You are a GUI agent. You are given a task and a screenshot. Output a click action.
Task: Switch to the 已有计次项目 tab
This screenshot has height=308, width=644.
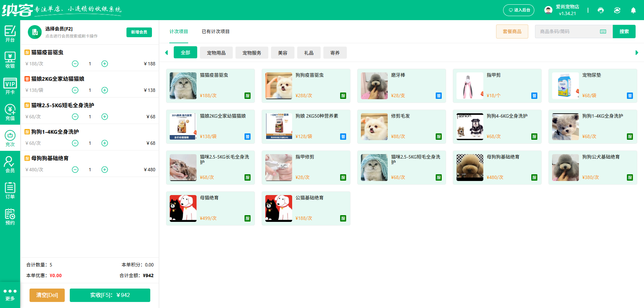pos(215,32)
